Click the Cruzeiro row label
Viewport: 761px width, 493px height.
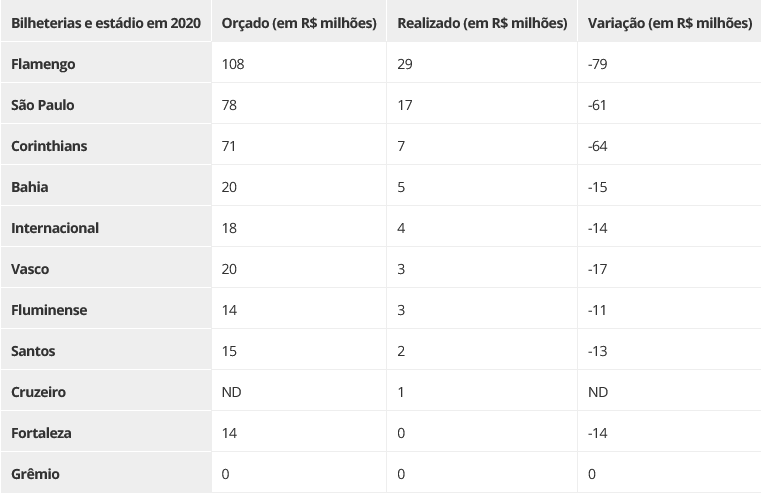click(38, 392)
